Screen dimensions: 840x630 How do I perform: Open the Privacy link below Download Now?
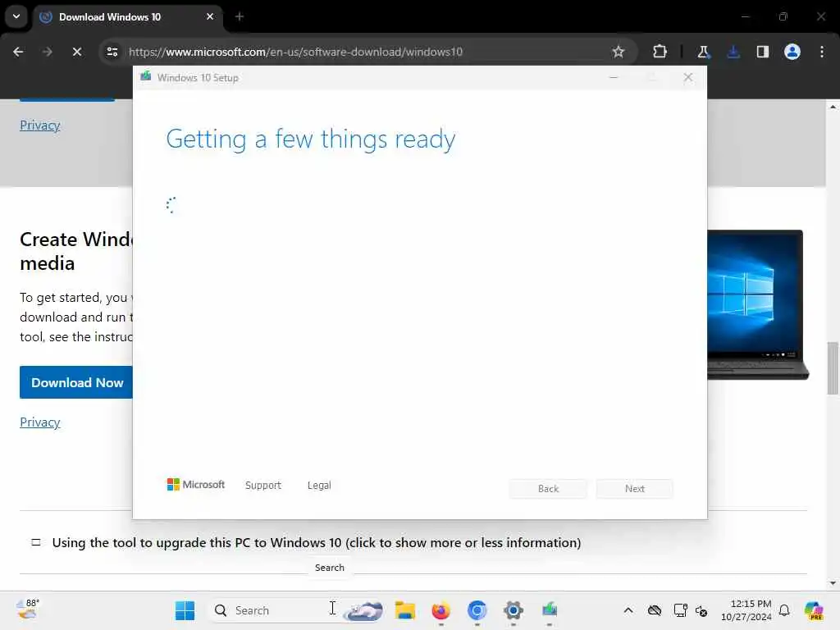click(x=40, y=422)
